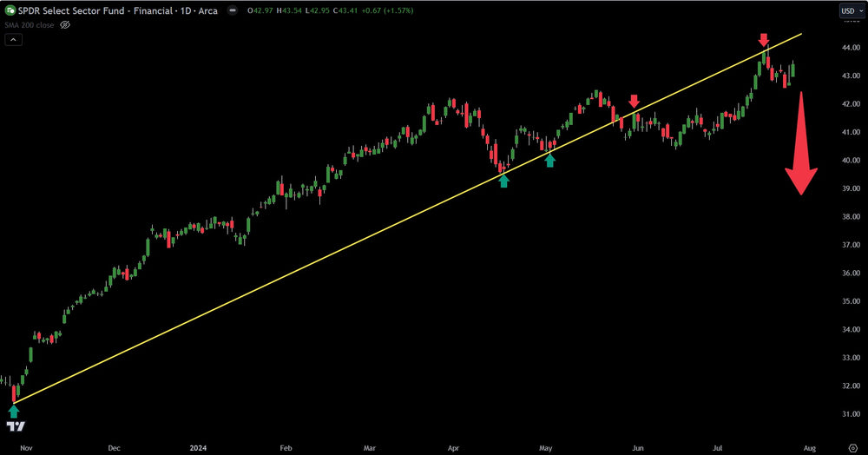Click the 39.00 price scale label

pos(840,188)
